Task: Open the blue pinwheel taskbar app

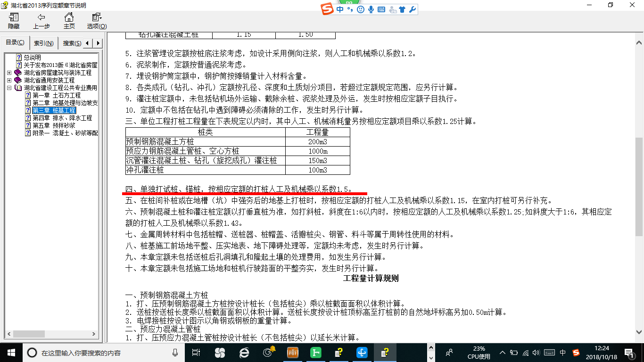Action: pos(362,352)
